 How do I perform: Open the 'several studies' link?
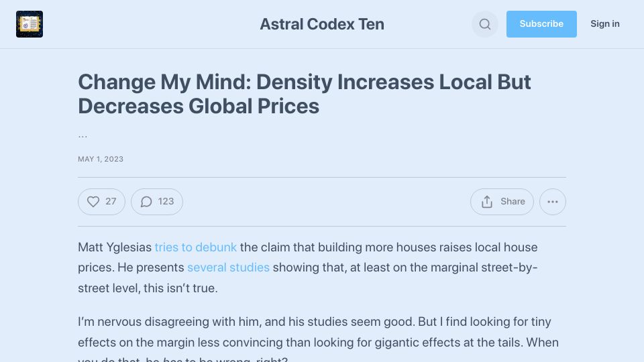[x=228, y=267]
